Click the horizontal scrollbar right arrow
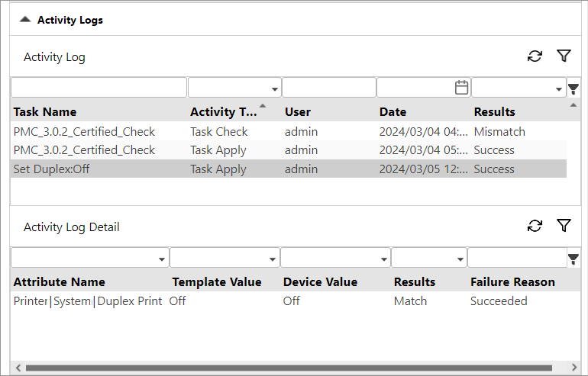 tap(574, 368)
